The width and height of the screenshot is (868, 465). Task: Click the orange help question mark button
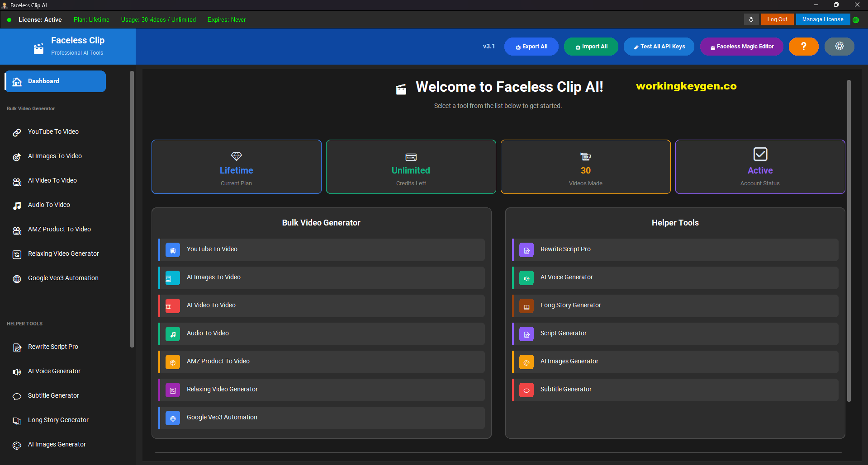[x=803, y=46]
